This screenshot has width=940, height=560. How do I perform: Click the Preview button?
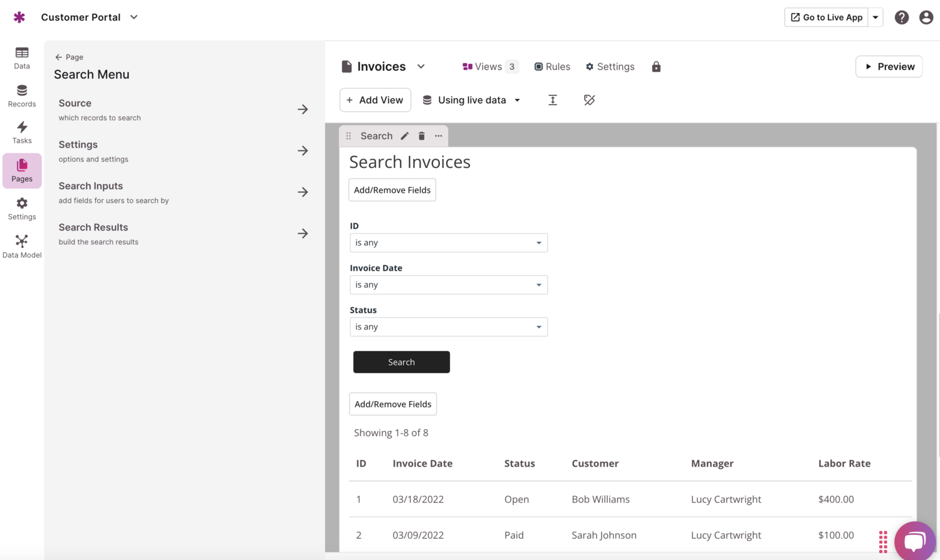point(889,67)
